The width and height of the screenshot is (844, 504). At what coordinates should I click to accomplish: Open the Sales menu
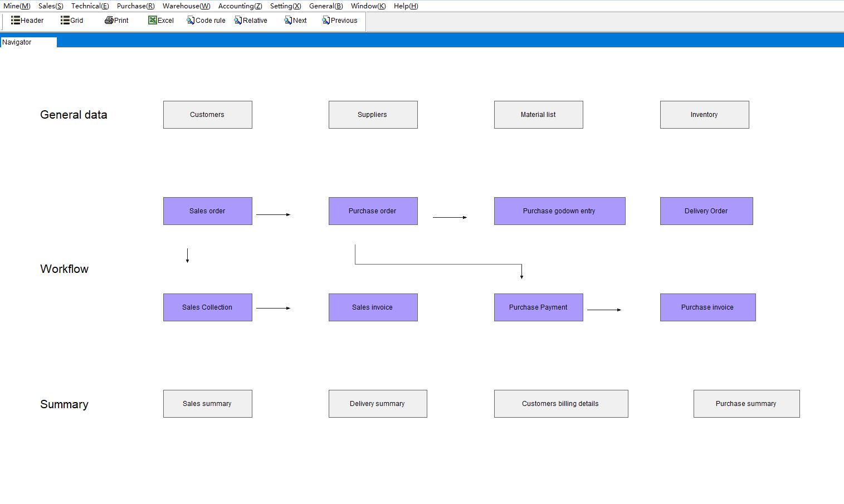pyautogui.click(x=51, y=6)
